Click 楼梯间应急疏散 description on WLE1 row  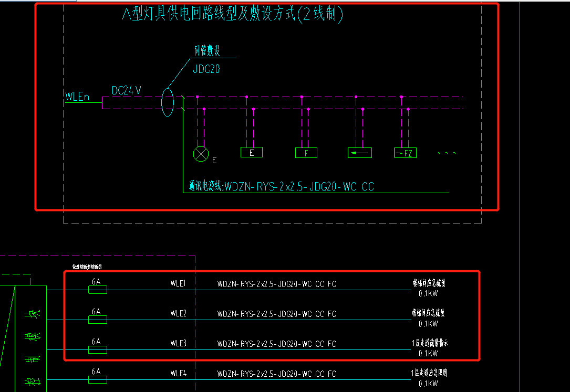coord(429,283)
